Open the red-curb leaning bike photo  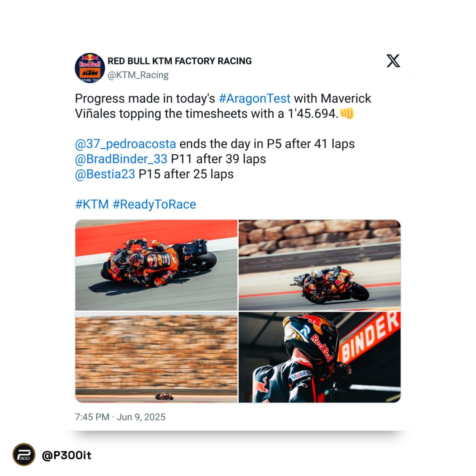click(x=156, y=265)
